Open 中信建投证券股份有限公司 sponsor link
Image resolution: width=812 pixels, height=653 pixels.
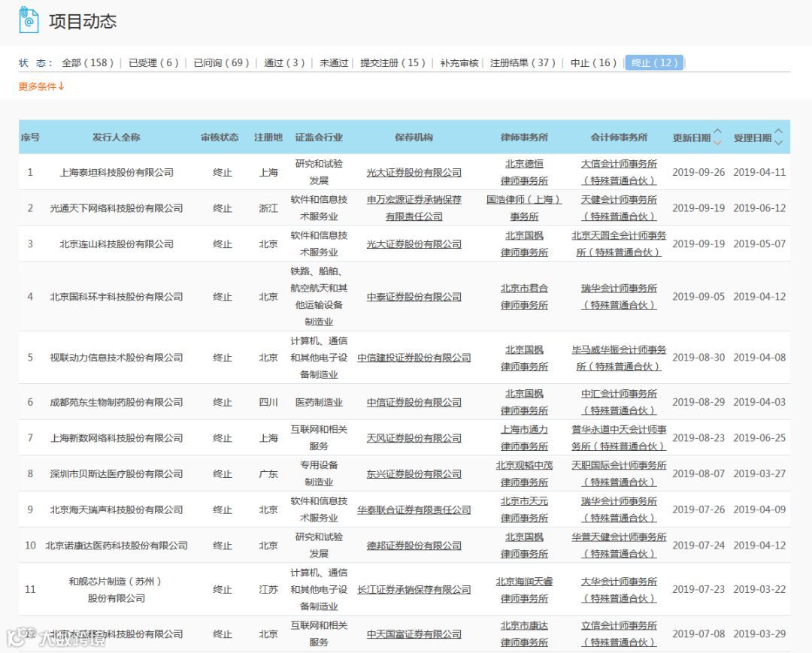(x=414, y=358)
